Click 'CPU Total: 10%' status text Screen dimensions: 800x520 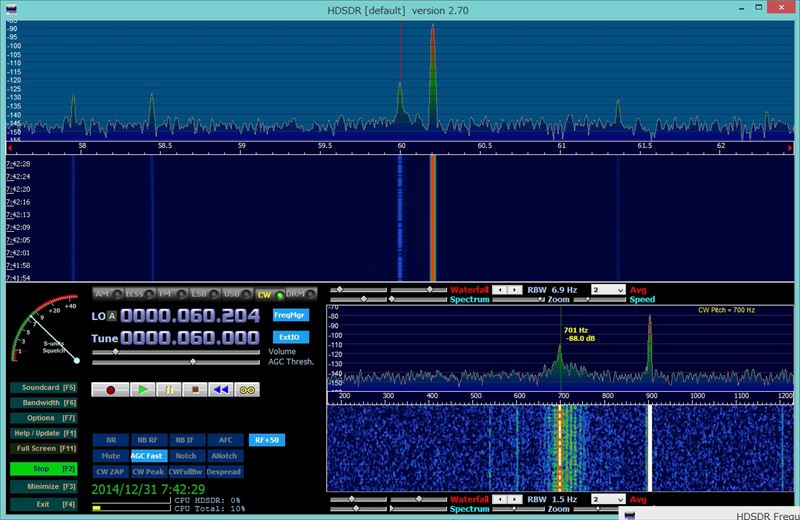click(209, 509)
